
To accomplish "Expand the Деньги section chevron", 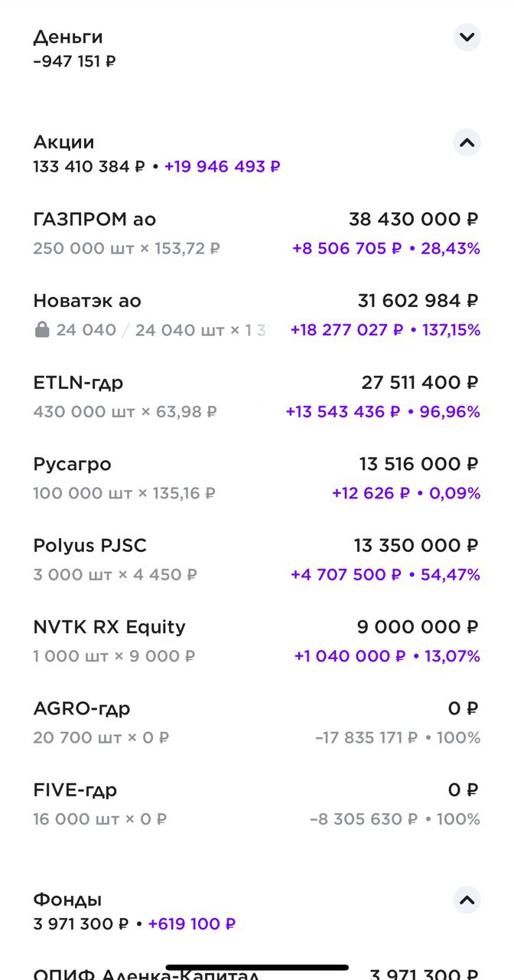I will (467, 38).
